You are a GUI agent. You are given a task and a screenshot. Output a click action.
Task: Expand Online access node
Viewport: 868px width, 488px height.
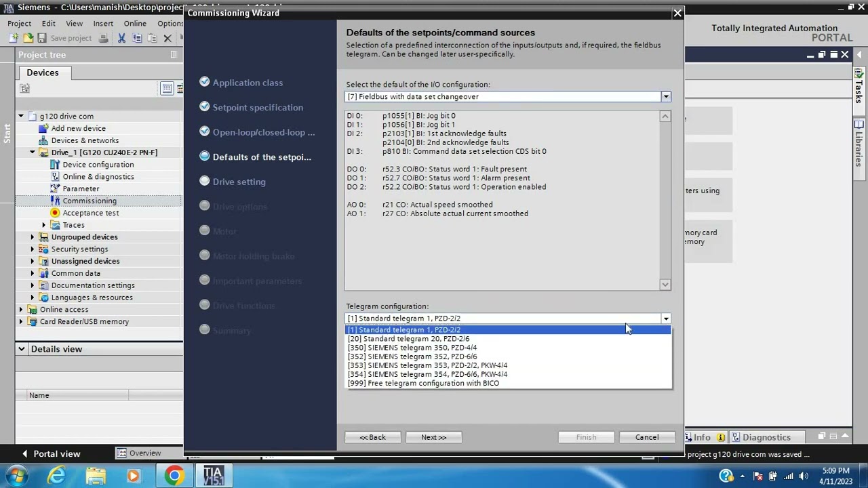[21, 309]
